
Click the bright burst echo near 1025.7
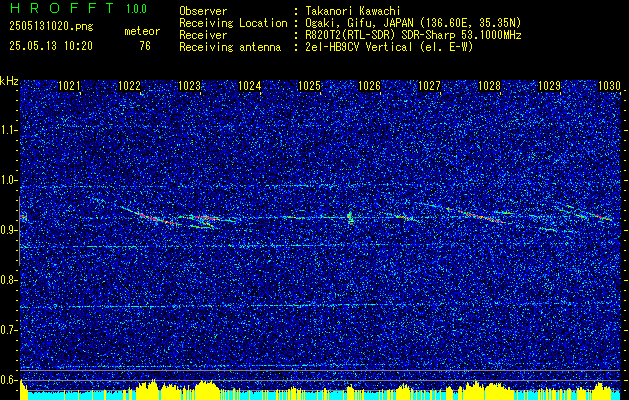[x=350, y=217]
